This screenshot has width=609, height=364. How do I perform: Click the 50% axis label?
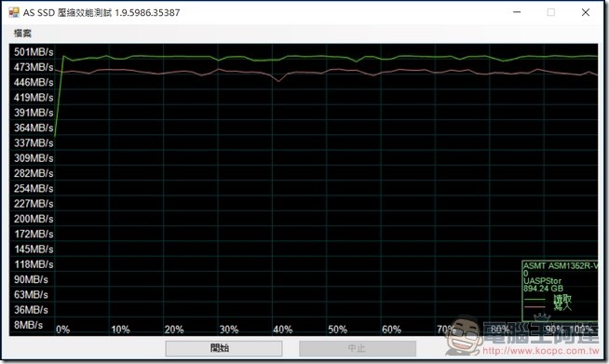[x=337, y=330]
